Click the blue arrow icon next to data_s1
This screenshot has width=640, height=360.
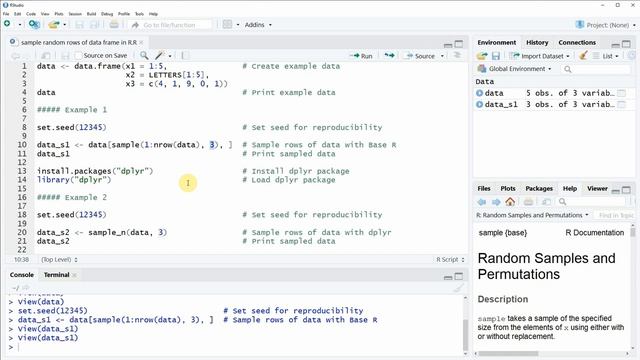tap(480, 104)
